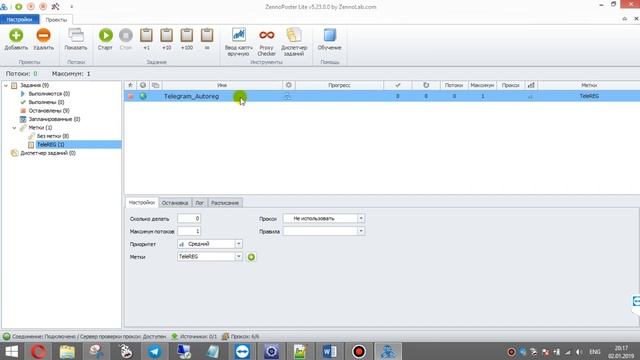Screen dimensions: 640x360
Task: Click the settings icon in Telegram_Autoreg row
Action: pos(288,96)
